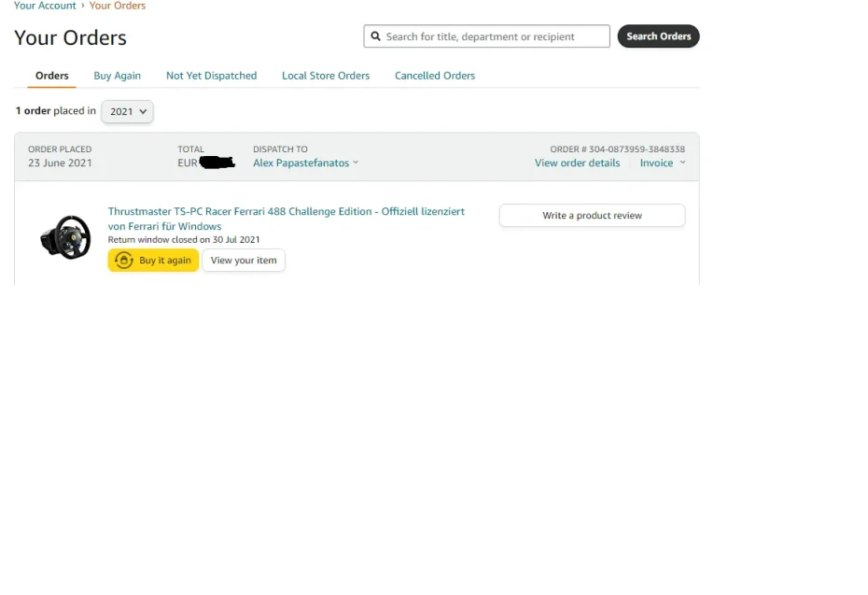
Task: Open the 2021 year filter dropdown
Action: (x=127, y=111)
